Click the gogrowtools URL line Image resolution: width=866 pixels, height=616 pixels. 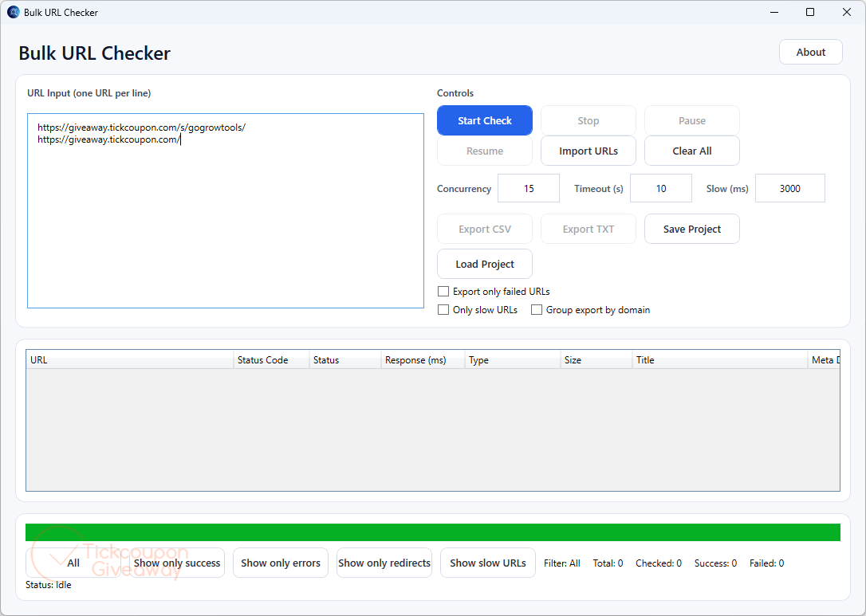141,128
